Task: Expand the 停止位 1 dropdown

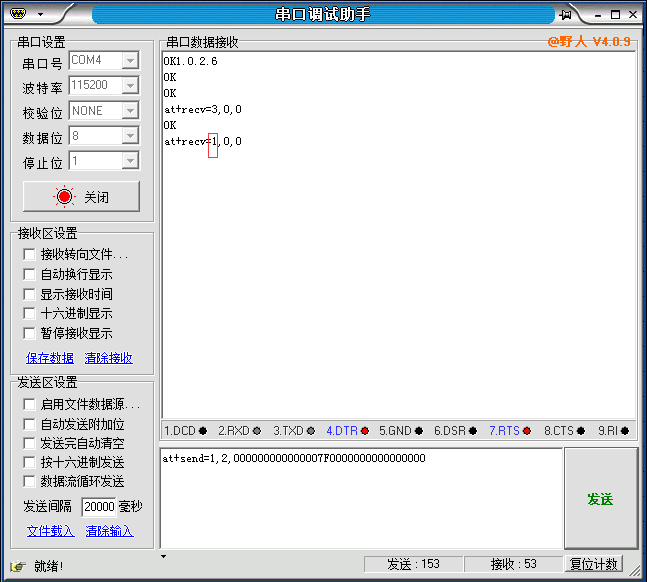Action: pyautogui.click(x=130, y=161)
